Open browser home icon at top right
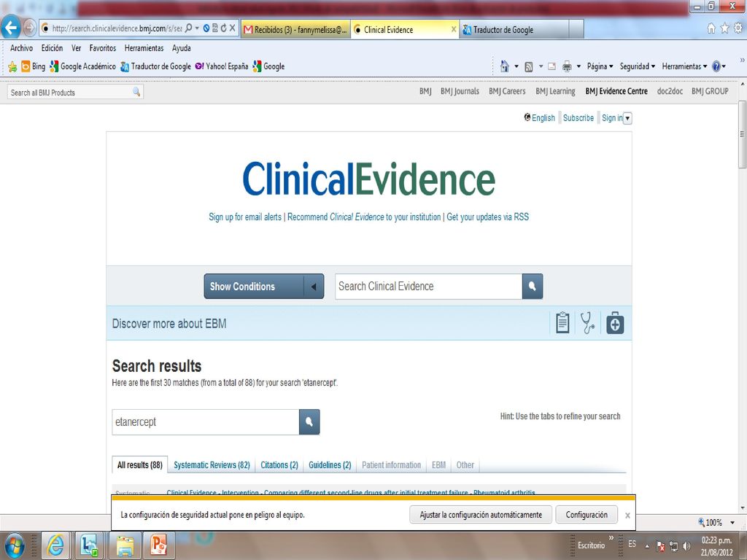 pyautogui.click(x=711, y=28)
